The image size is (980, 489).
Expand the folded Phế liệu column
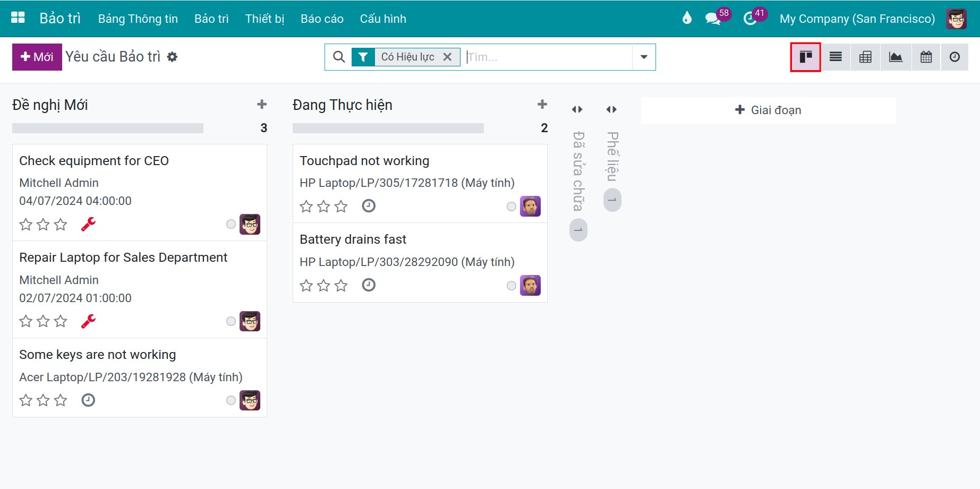point(612,109)
